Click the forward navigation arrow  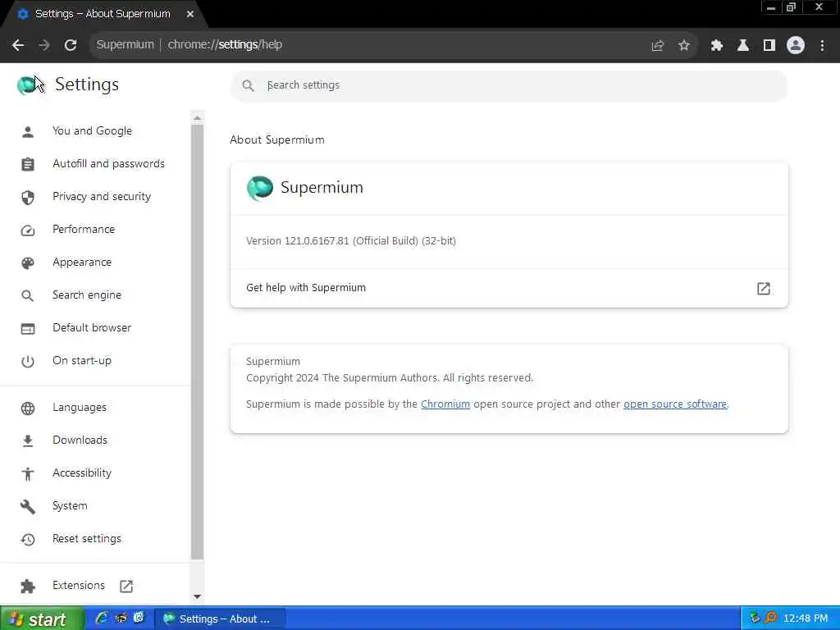[x=44, y=45]
